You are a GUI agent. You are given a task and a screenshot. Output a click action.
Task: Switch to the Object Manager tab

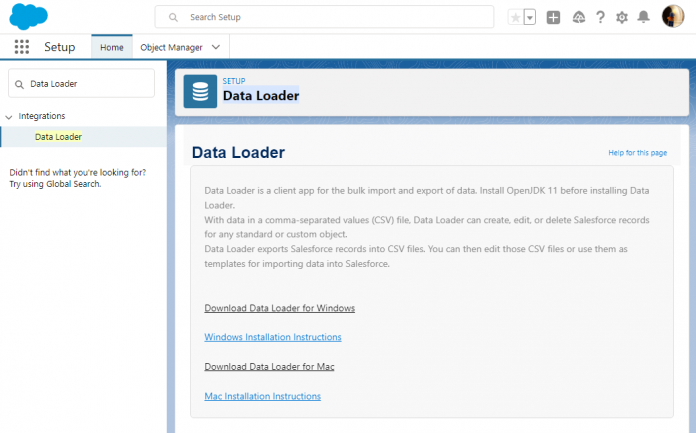171,47
